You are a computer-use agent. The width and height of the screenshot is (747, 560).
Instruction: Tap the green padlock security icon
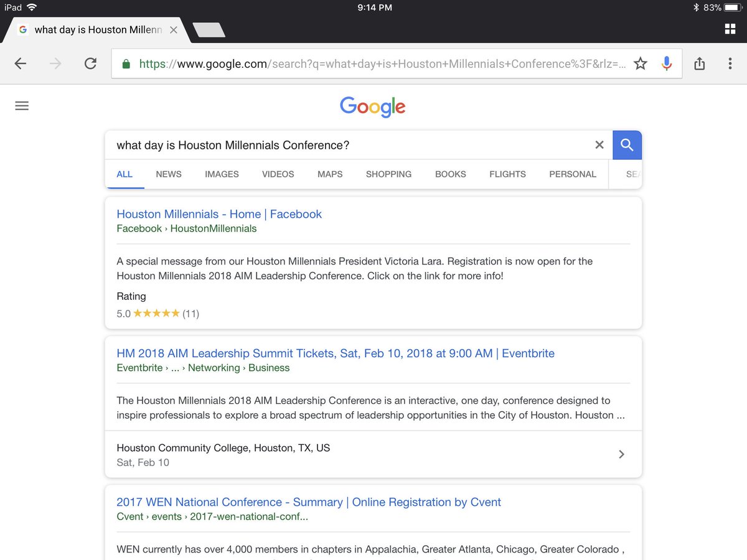click(x=126, y=63)
